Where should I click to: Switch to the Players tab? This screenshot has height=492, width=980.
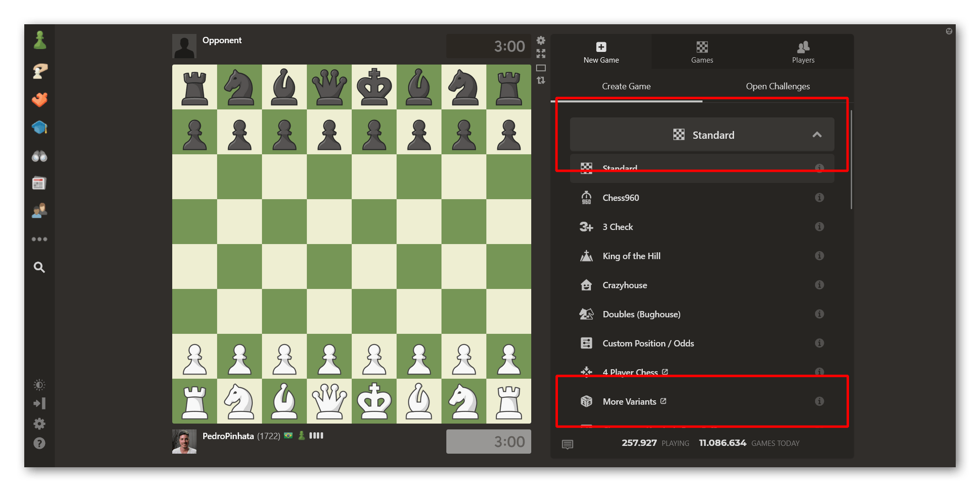(803, 52)
